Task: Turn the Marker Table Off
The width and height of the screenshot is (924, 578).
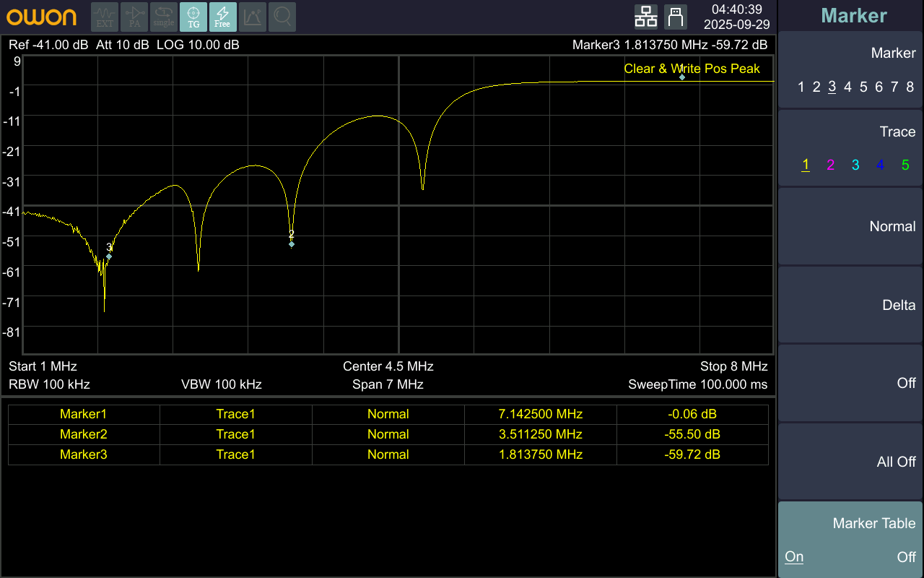Action: coord(906,557)
